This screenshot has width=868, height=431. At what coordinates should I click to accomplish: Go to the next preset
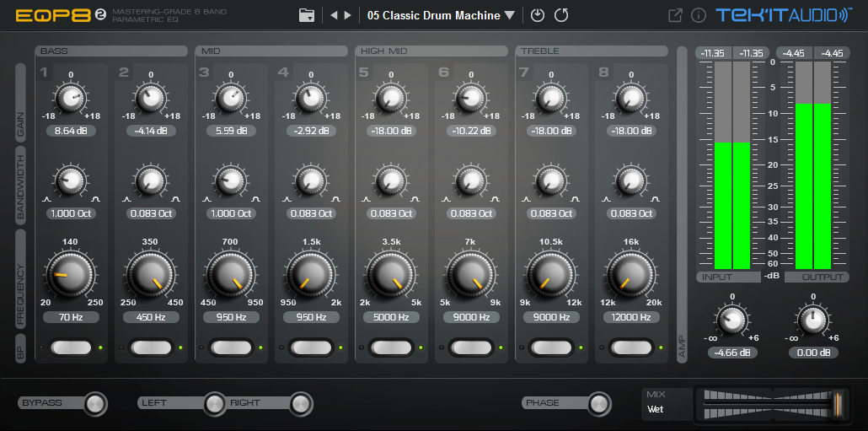pyautogui.click(x=348, y=15)
